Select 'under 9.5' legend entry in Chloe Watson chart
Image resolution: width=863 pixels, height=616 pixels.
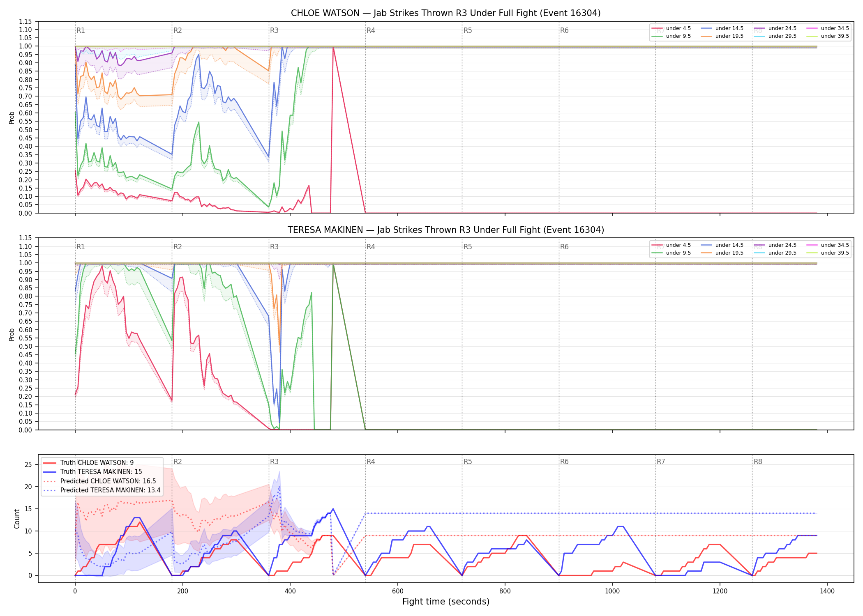pyautogui.click(x=671, y=36)
